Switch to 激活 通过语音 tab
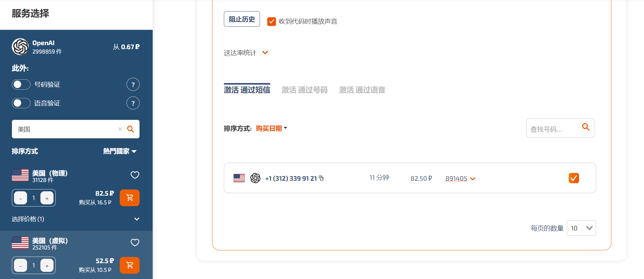This screenshot has height=279, width=644. coord(362,90)
